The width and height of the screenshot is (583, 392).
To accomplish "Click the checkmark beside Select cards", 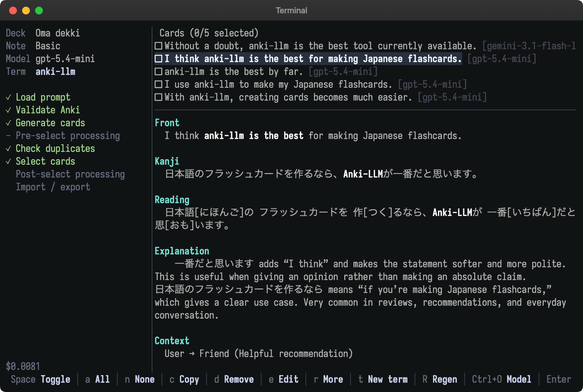I will 8,161.
